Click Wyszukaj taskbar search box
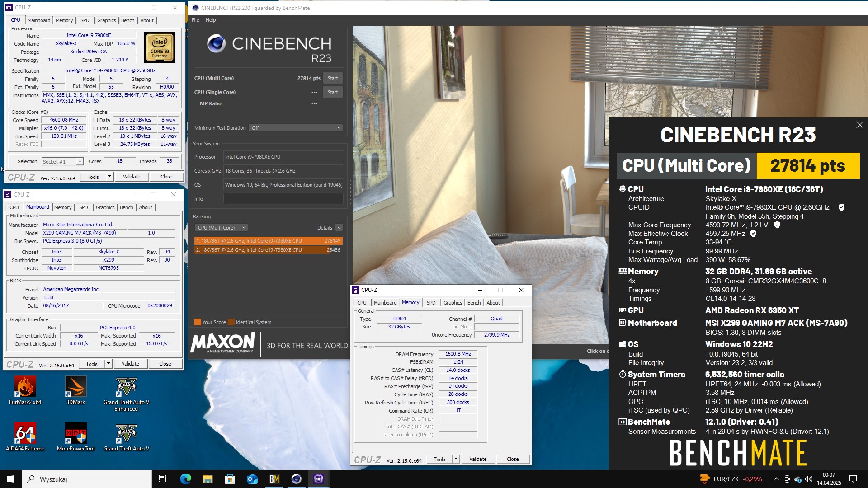This screenshot has width=868, height=488. (87, 479)
